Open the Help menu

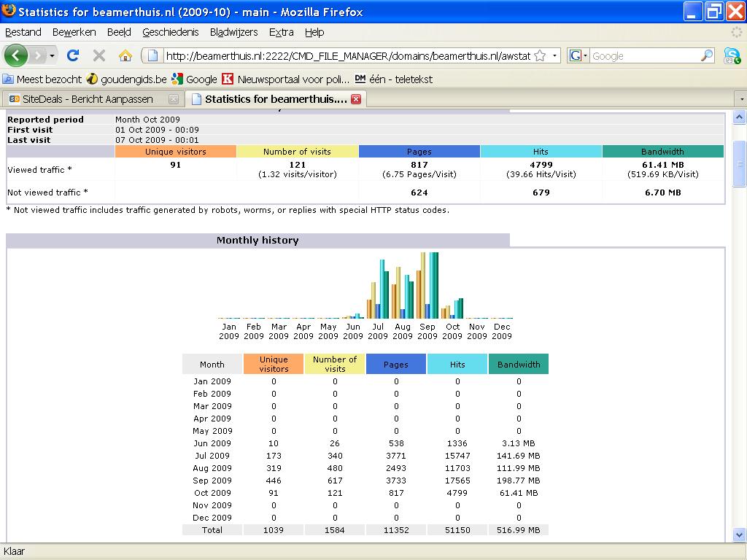(314, 32)
